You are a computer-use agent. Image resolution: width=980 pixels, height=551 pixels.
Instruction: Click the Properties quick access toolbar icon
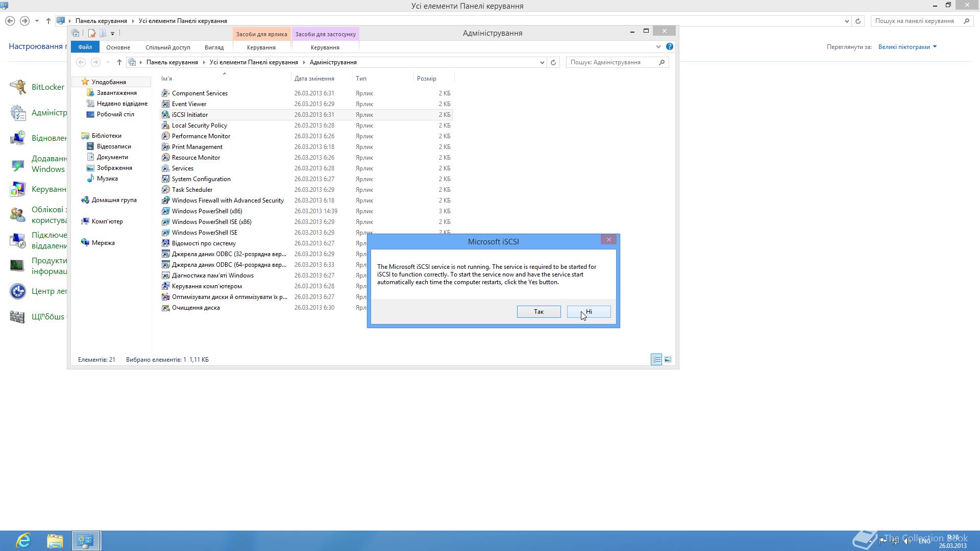point(92,33)
